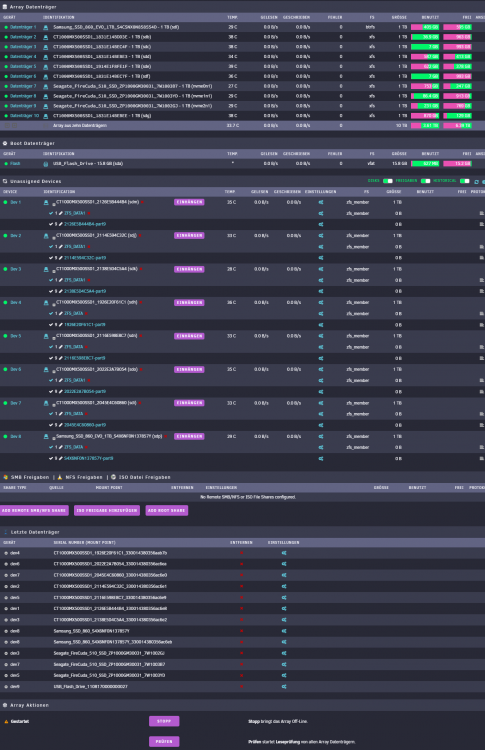The width and height of the screenshot is (485, 750).
Task: Mount Dev 2 with Einhängen button
Action: (x=189, y=236)
